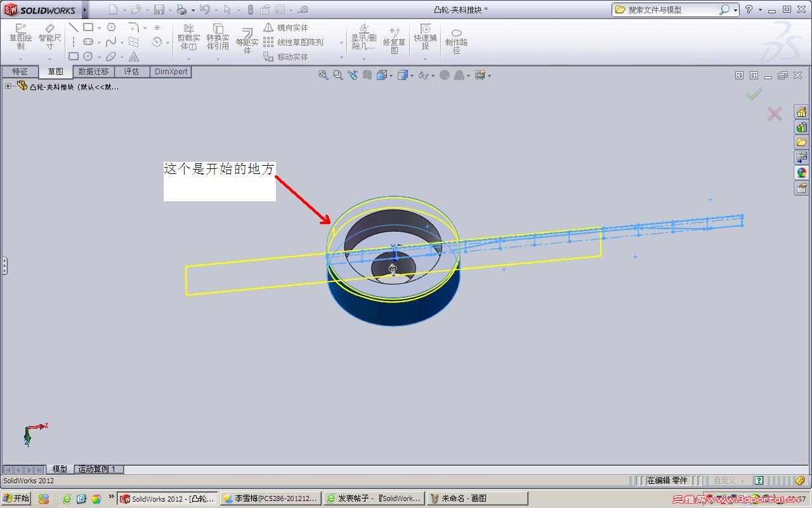
Task: Open the Display Style dropdown
Action: [x=412, y=76]
